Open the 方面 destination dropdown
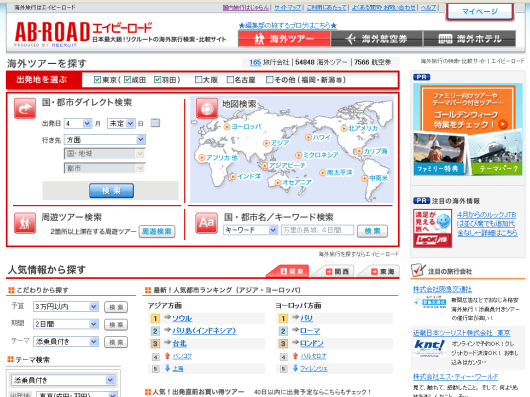Screen dimensions: 530x397 point(105,140)
